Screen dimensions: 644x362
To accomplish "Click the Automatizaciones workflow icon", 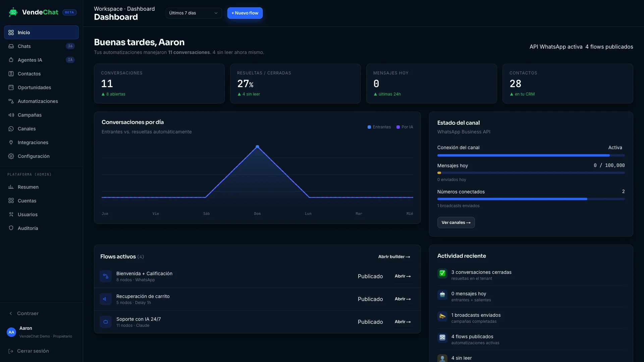I will [11, 101].
